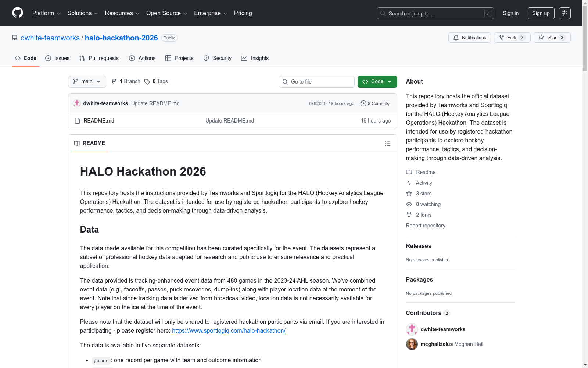Click dwhite-teamworks contributor avatar

pos(412,329)
